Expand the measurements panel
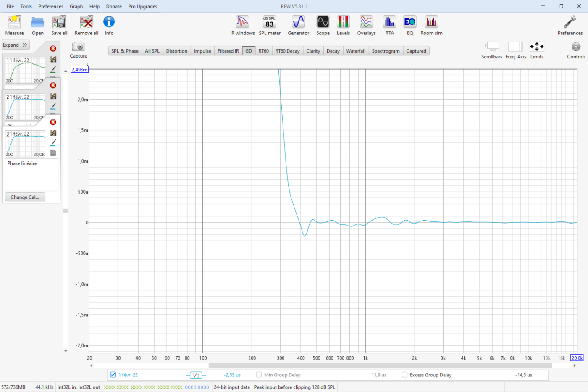This screenshot has height=392, width=588. [x=16, y=45]
